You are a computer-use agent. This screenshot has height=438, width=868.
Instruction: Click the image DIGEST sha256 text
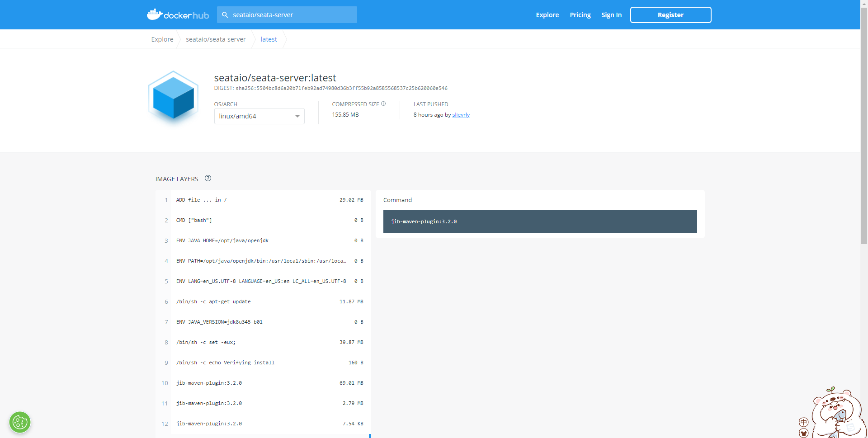330,88
